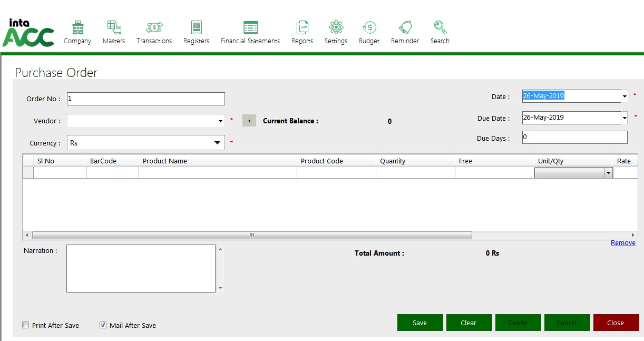Expand the Vendor dropdown

click(x=220, y=121)
